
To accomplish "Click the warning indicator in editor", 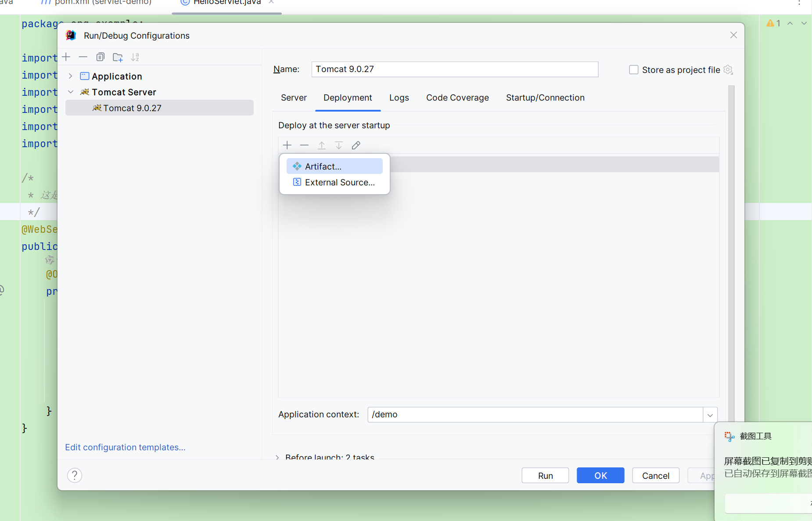I will pyautogui.click(x=773, y=23).
